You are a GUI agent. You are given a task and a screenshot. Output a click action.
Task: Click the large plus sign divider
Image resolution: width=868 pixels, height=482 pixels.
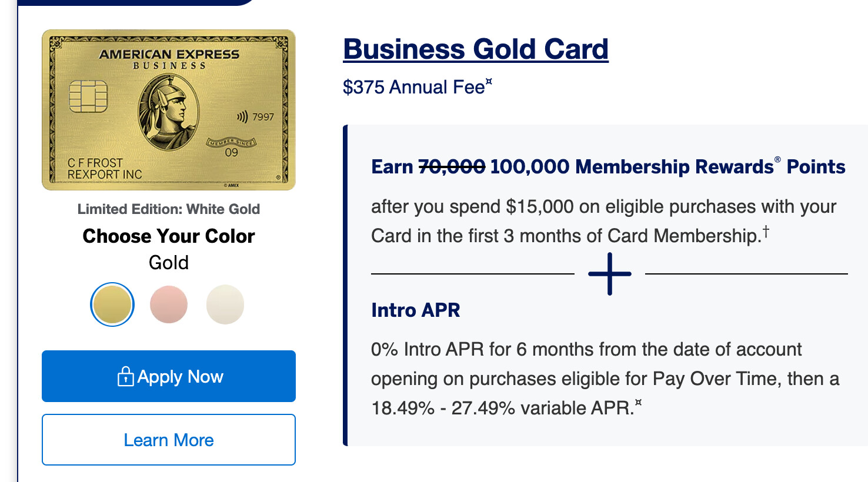610,274
